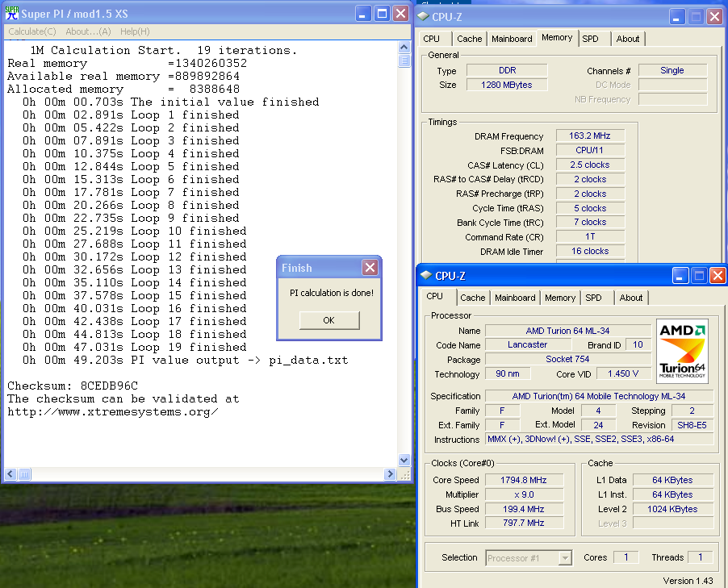Minimize the upper CPU-Z Memory window
This screenshot has width=728, height=588.
[x=677, y=17]
